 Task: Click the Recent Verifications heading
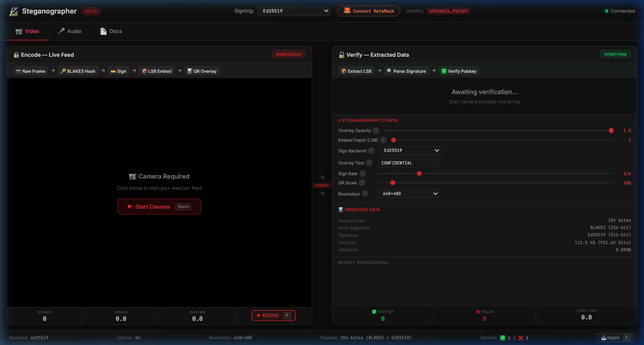(363, 263)
